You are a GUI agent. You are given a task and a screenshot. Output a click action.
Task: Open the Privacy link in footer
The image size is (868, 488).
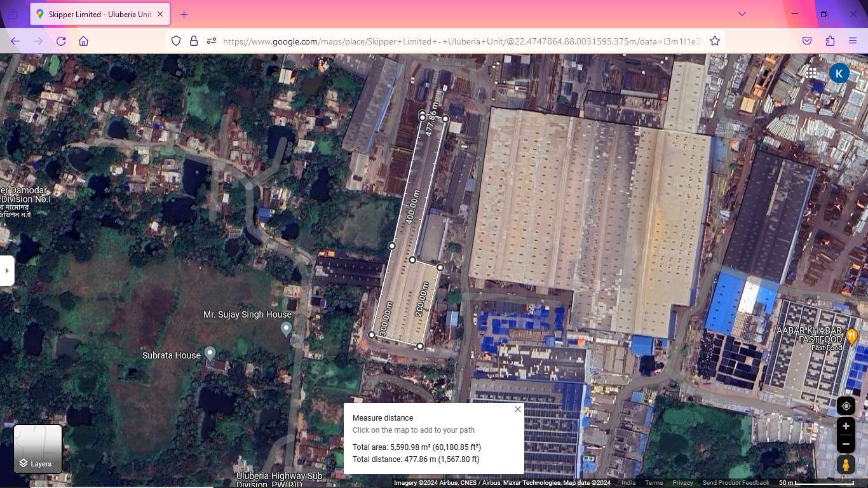682,483
